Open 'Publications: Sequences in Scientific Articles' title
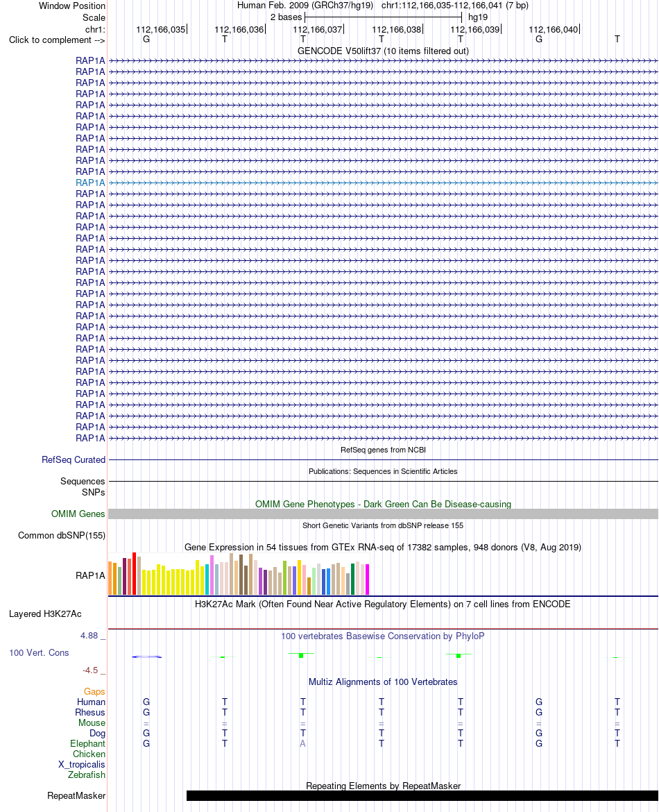659x812 pixels. pos(383,471)
